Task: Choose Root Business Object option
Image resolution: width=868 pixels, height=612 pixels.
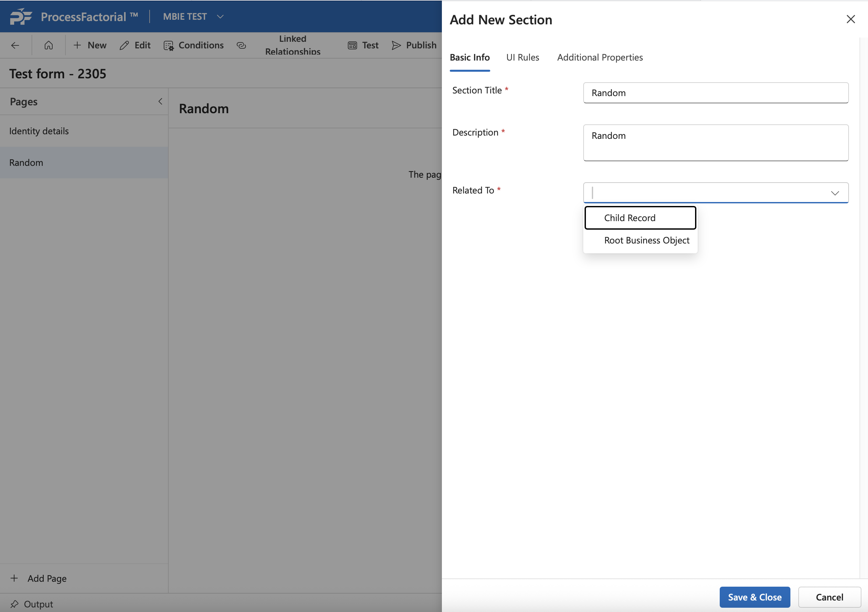Action: tap(646, 240)
